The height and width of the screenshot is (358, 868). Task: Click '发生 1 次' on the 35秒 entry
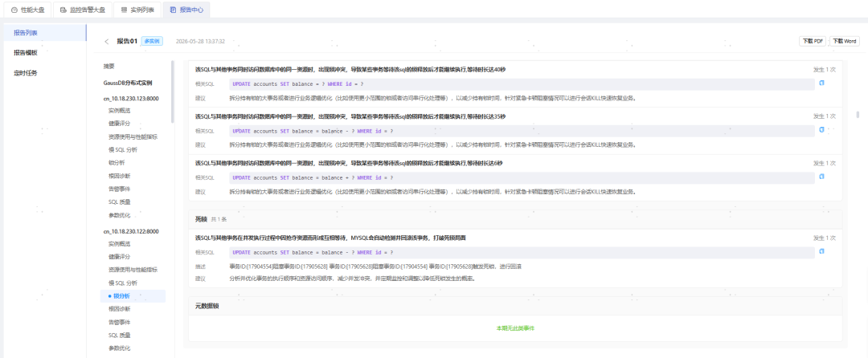[825, 116]
